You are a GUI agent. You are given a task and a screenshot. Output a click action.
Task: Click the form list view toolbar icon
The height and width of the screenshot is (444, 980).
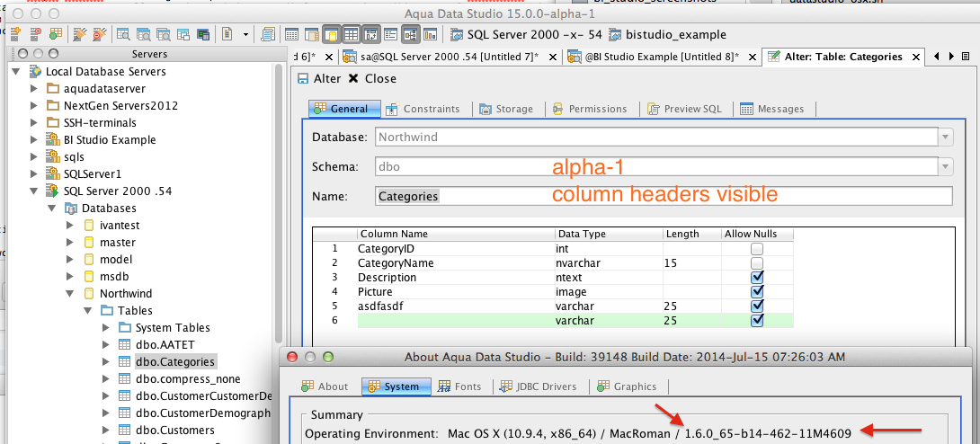coord(391,35)
